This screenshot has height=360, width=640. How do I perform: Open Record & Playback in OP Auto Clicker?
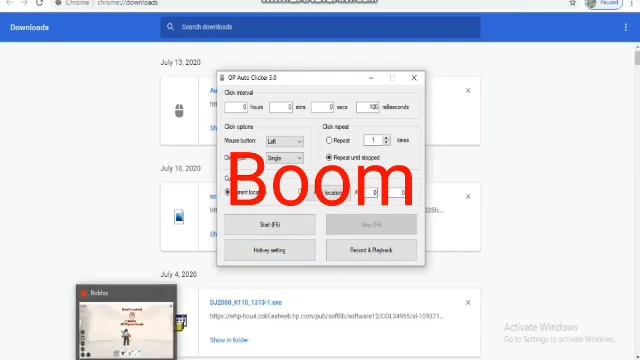pyautogui.click(x=371, y=250)
